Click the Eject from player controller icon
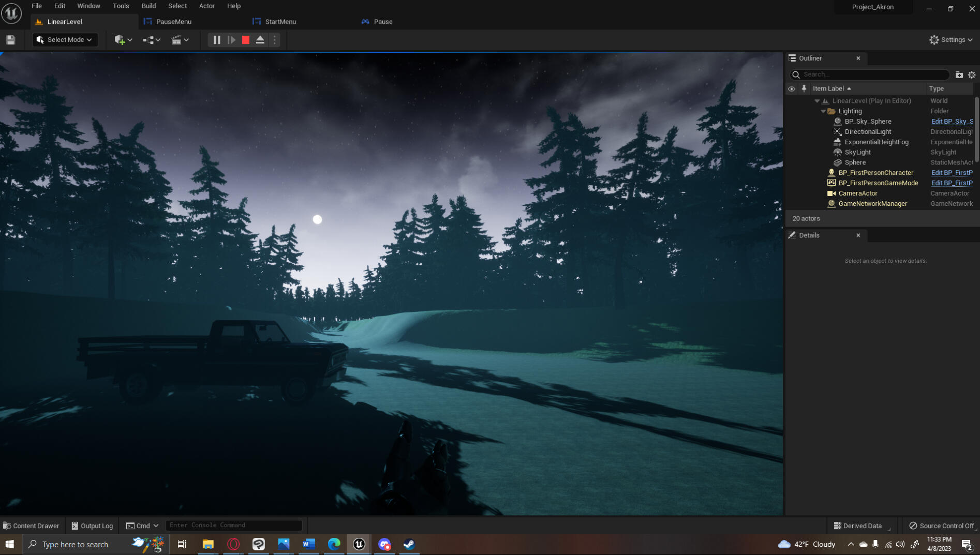980x555 pixels. [x=260, y=40]
